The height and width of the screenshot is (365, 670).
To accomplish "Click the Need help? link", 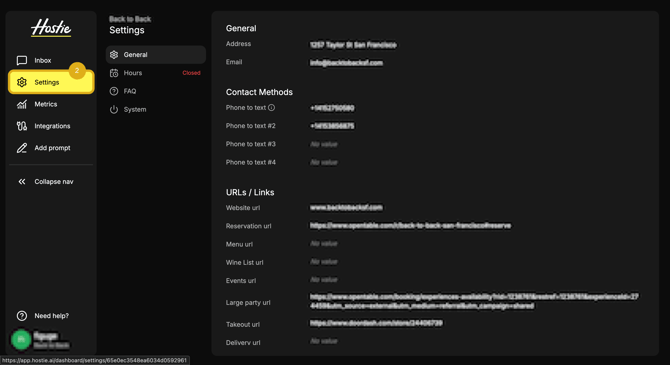I will 51,316.
